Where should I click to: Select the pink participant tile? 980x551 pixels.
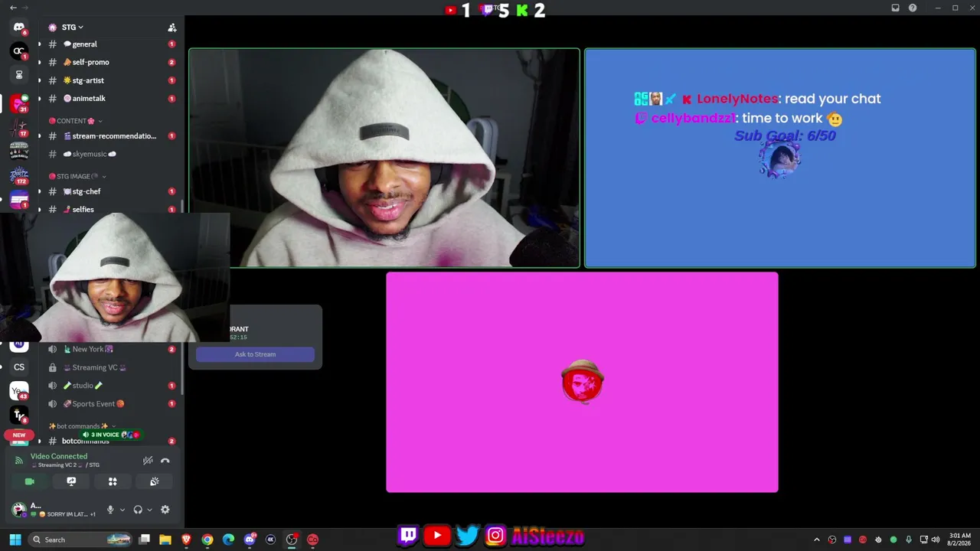582,382
